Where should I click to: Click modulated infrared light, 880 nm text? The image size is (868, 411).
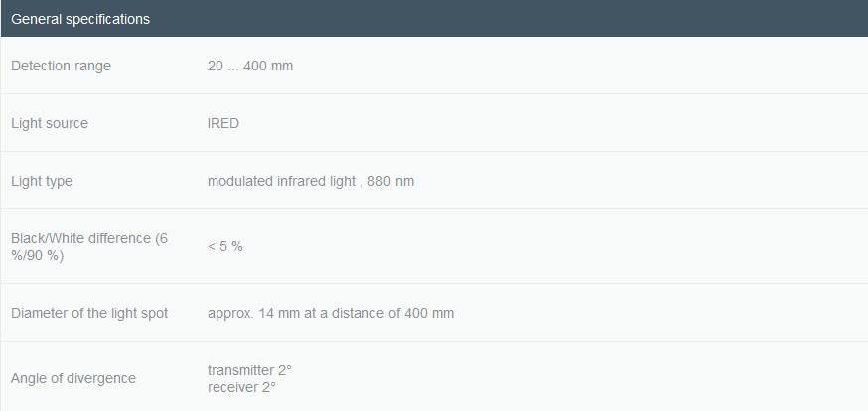311,181
